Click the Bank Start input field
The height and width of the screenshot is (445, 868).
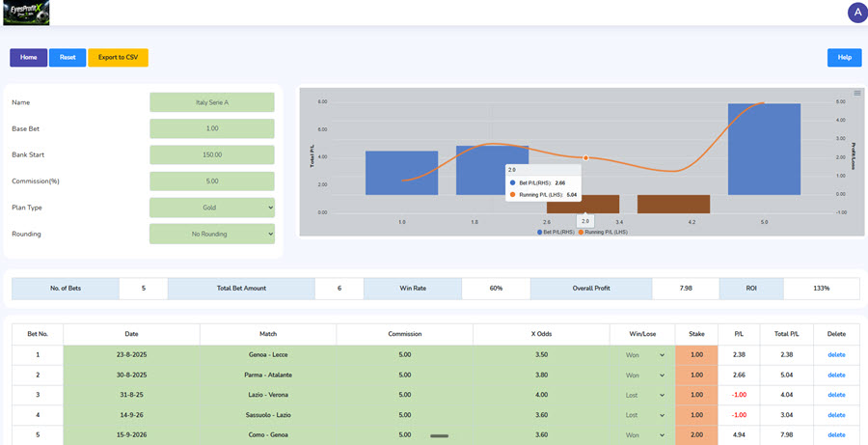point(212,155)
